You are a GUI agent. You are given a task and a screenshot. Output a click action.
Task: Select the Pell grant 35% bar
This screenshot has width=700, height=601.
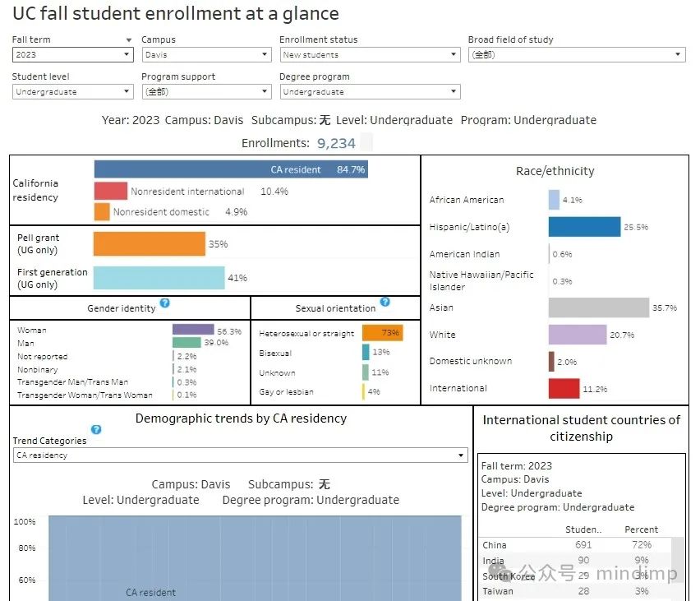pos(148,244)
